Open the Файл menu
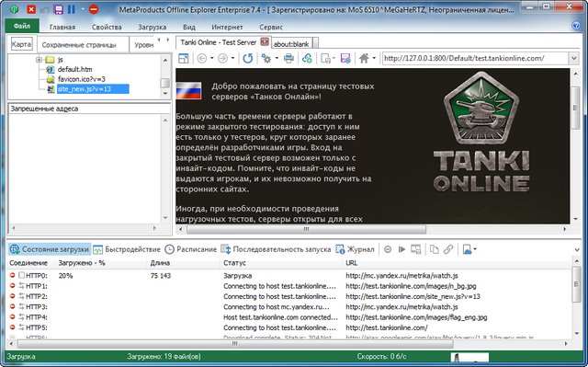This screenshot has height=367, width=588. (x=22, y=26)
